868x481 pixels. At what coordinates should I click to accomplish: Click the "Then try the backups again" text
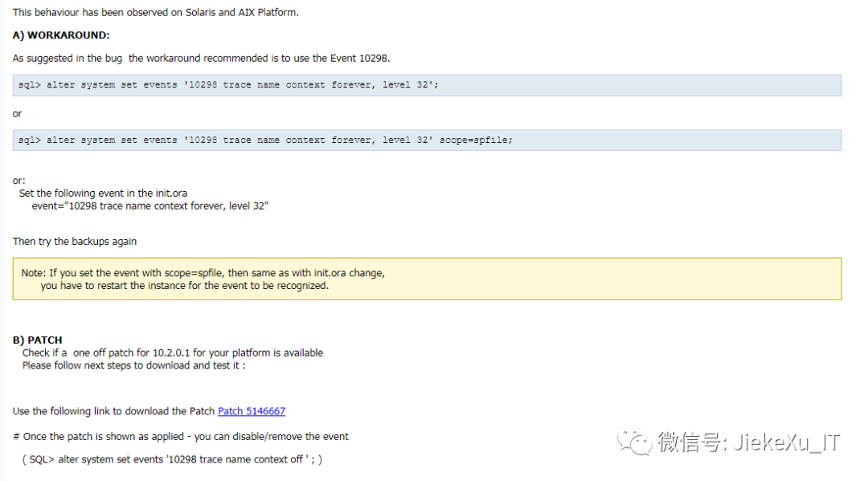[75, 241]
